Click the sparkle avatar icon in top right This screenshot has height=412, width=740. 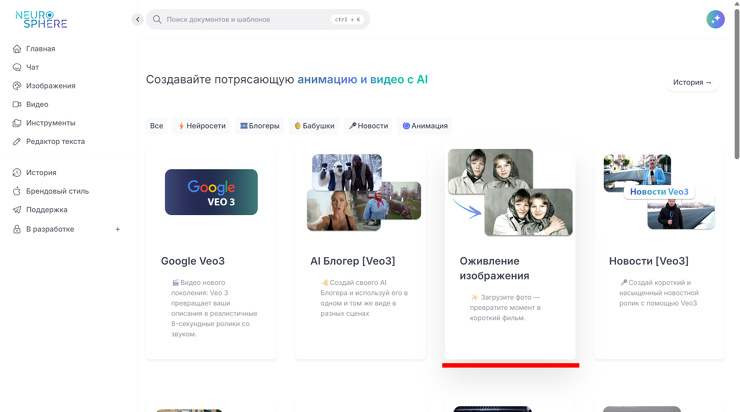715,19
